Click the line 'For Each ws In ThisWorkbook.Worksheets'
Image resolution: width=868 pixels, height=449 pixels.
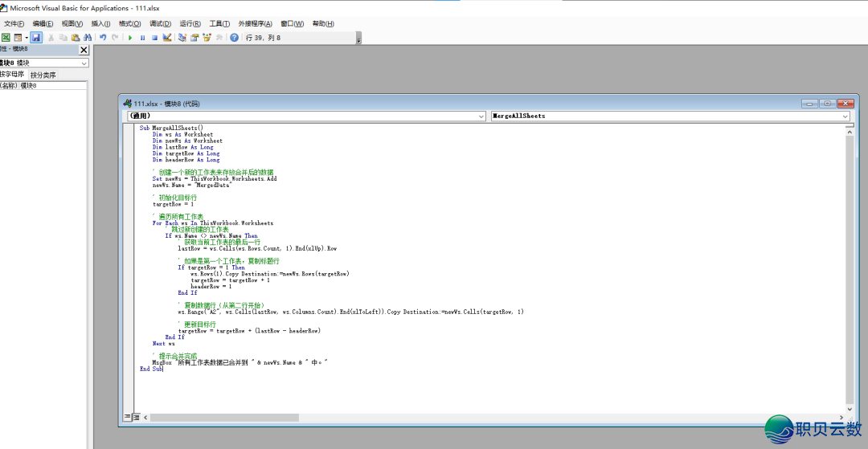[212, 222]
